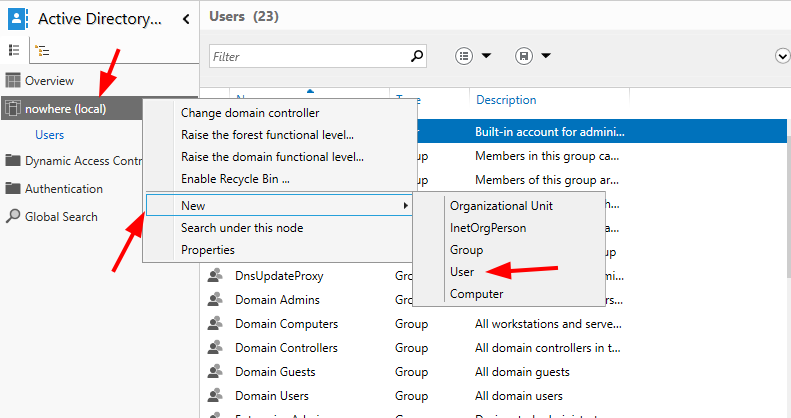Collapse the navigation pane with the chevron
791x418 pixels.
coord(186,19)
